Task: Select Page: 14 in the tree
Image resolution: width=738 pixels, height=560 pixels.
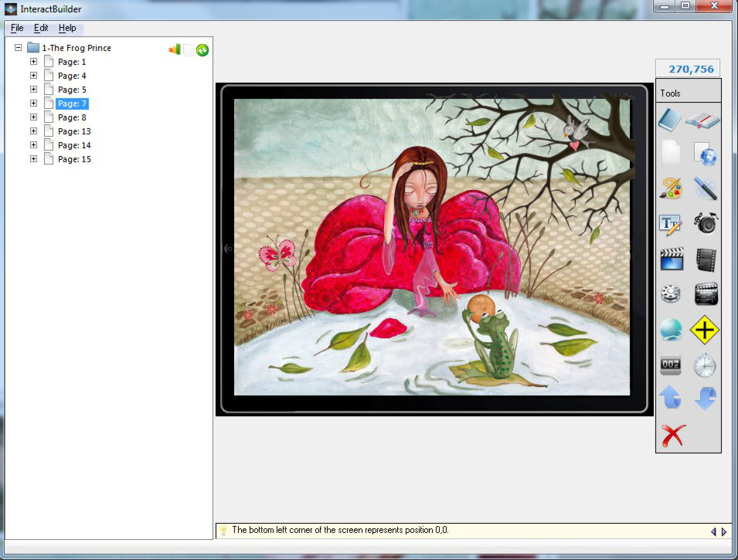Action: (74, 145)
